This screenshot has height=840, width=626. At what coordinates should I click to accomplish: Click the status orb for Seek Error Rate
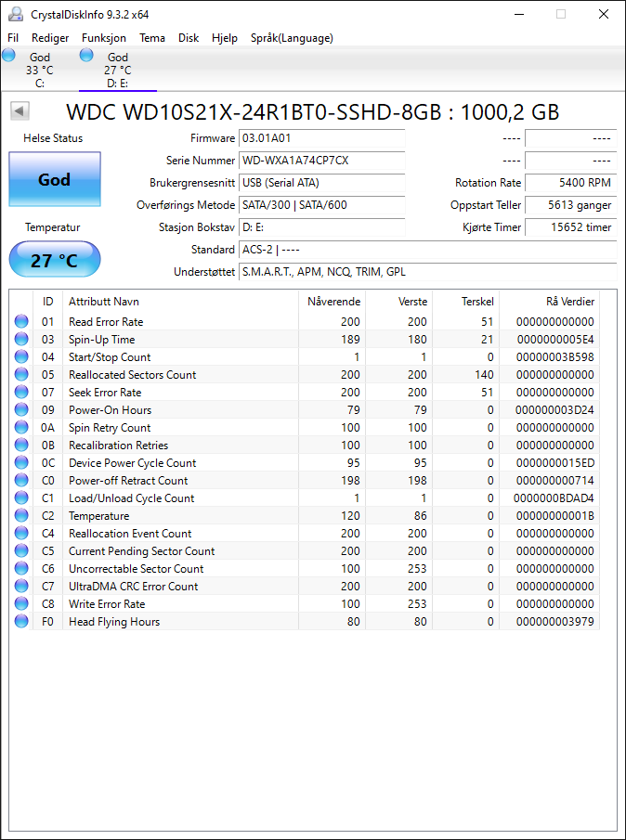(21, 392)
